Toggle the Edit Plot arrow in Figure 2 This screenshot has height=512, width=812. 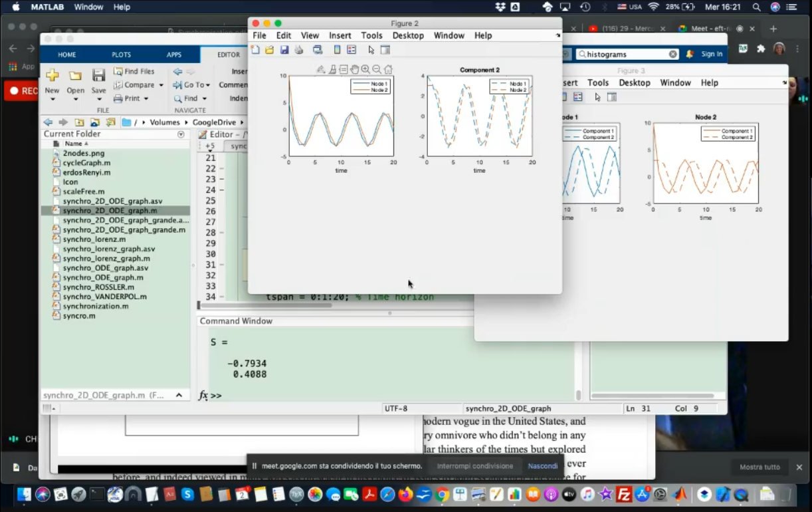371,50
